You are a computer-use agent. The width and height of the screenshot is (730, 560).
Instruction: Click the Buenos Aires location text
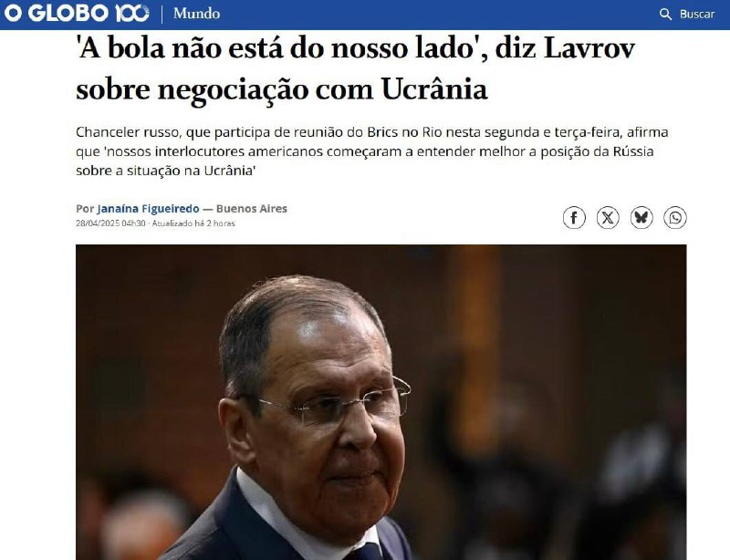(252, 209)
